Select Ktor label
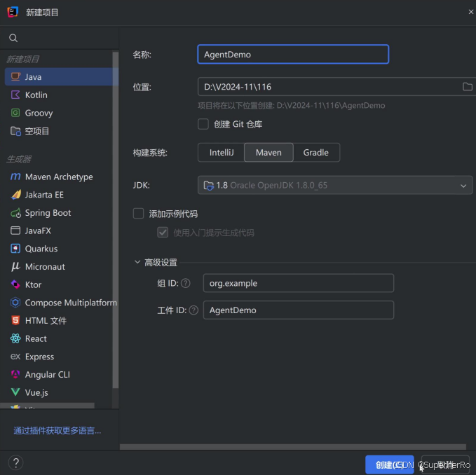Screen dimensions: 476x475 coord(33,284)
